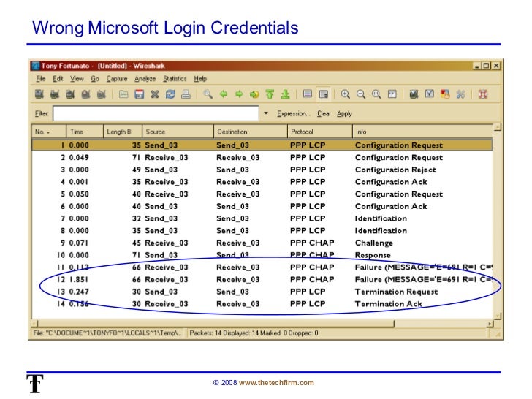Image resolution: width=532 pixels, height=399 pixels.
Task: Click the Save capture file icon
Action: point(139,94)
